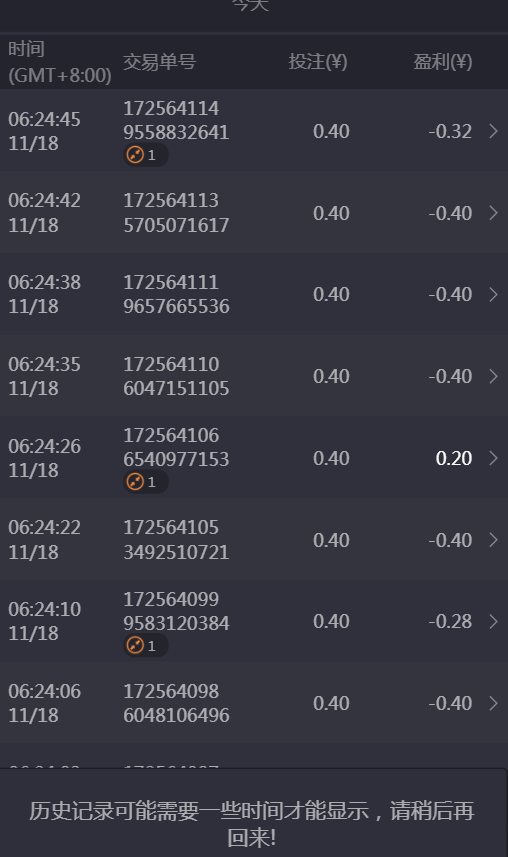This screenshot has height=857, width=508.
Task: Click the -0.32 profit amount
Action: 450,131
